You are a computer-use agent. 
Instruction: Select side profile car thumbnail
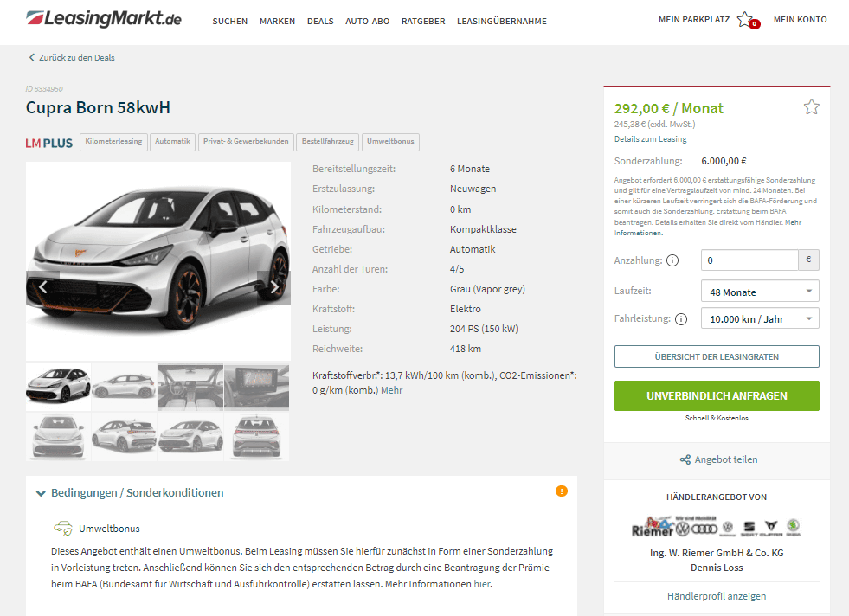pos(125,387)
